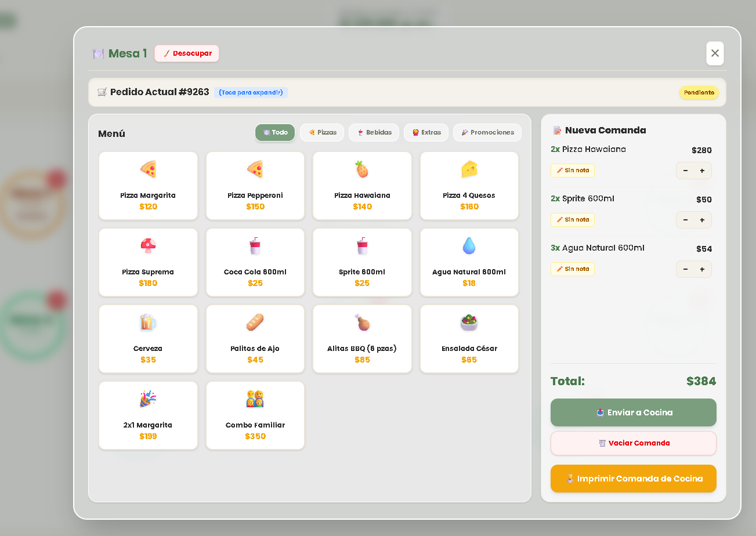Select the Pizza 4 Quesos cheese icon

click(x=469, y=169)
